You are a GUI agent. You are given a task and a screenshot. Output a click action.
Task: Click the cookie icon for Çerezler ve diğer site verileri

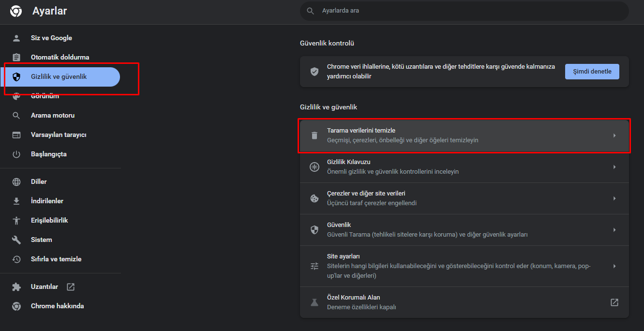[314, 198]
